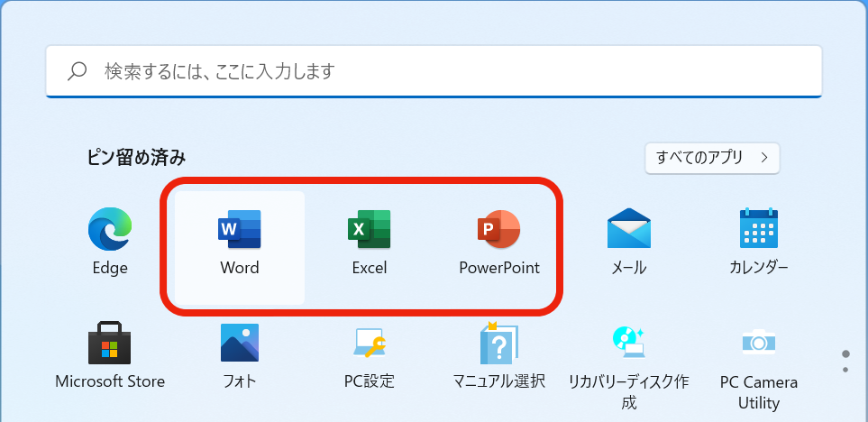Image resolution: width=868 pixels, height=422 pixels.
Task: Select the current pinned page dot
Action: 845,353
